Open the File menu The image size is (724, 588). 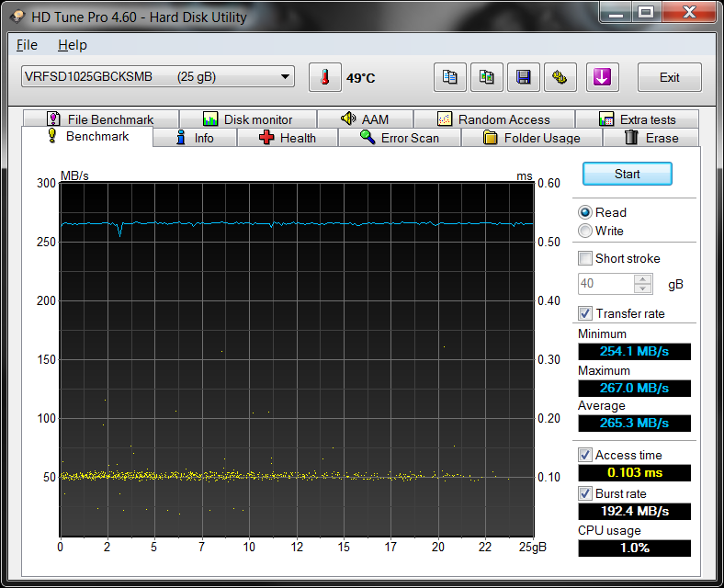point(27,45)
